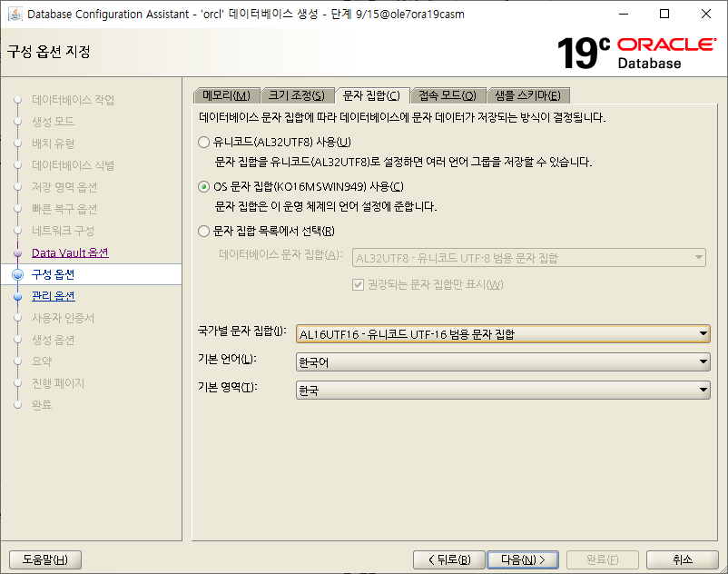Click the 생성 모드 step label

pyautogui.click(x=53, y=122)
